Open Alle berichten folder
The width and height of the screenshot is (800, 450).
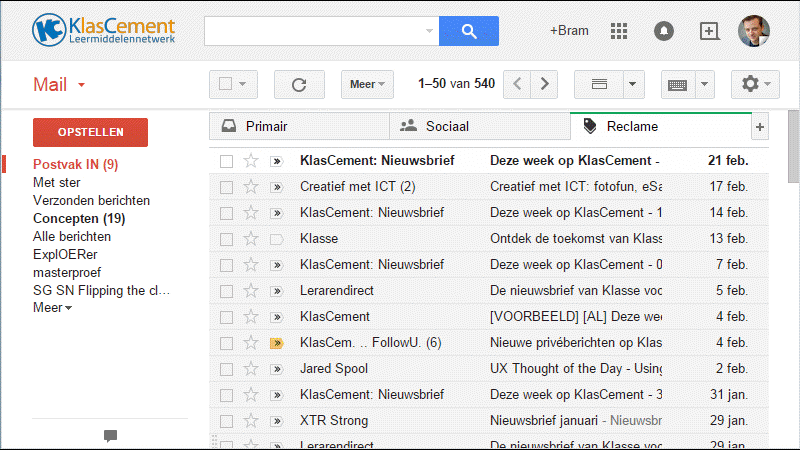(72, 237)
